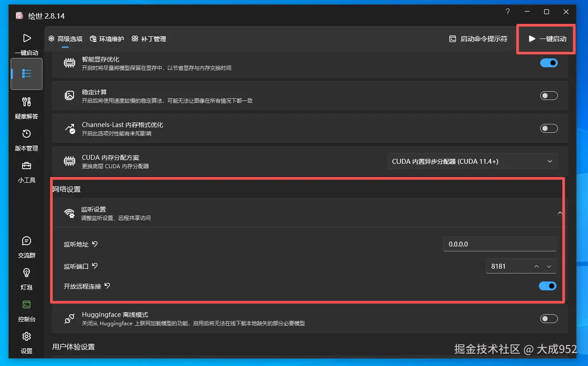Switch to the 补丁管理 tab
Screen dimensions: 588x366
pyautogui.click(x=150, y=39)
